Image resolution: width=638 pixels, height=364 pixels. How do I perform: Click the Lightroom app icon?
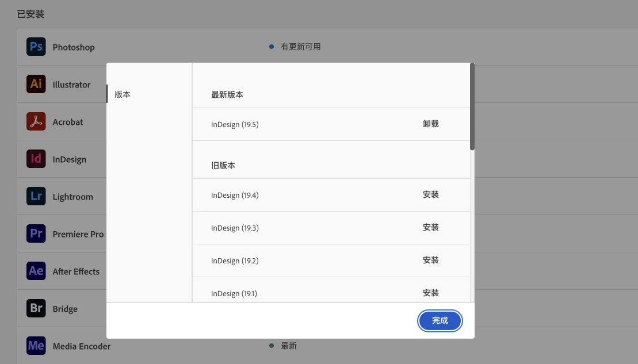tap(36, 197)
